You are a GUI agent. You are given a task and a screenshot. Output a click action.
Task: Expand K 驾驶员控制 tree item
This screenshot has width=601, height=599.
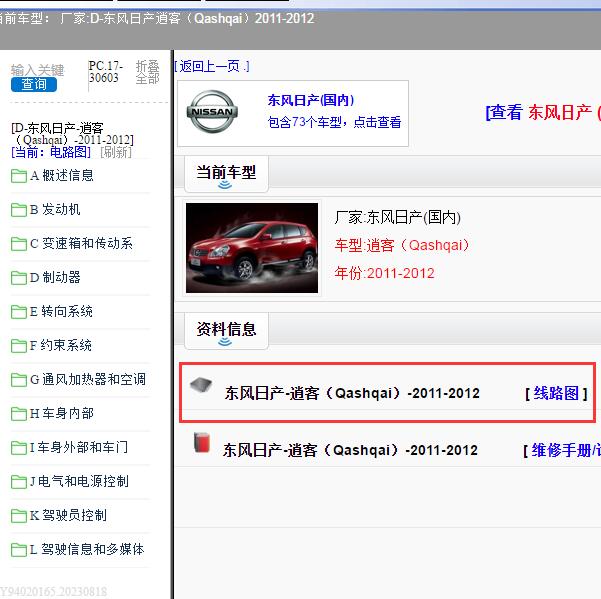tap(68, 515)
